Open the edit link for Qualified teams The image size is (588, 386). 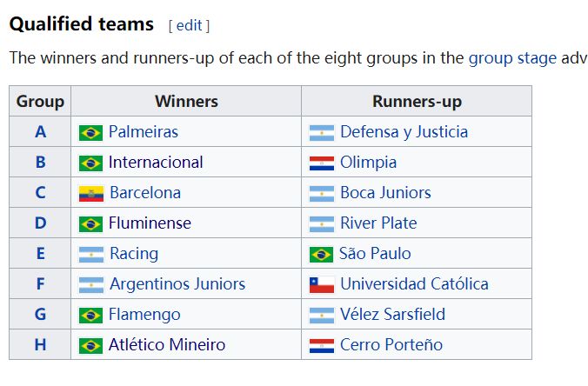(x=189, y=25)
